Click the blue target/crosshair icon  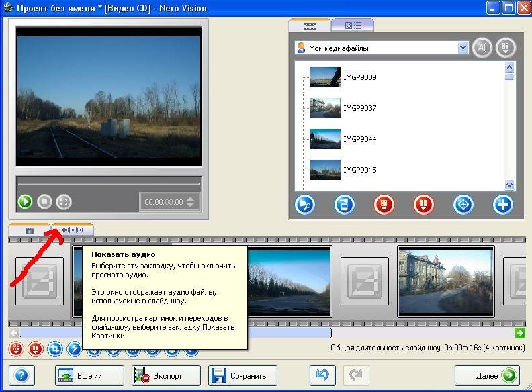[463, 205]
